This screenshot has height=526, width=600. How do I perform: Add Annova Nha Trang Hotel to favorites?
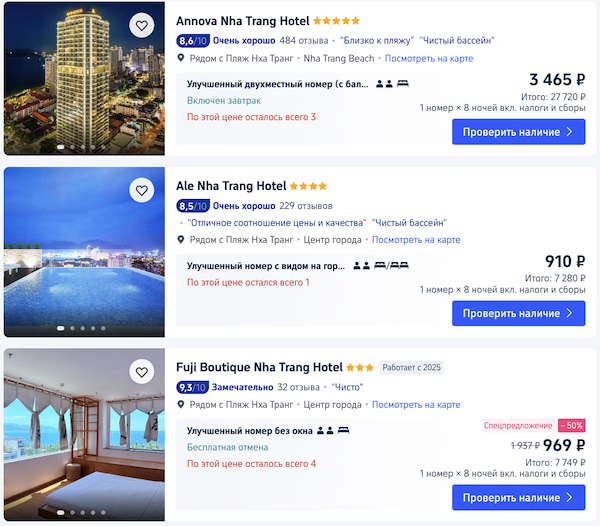coord(142,26)
